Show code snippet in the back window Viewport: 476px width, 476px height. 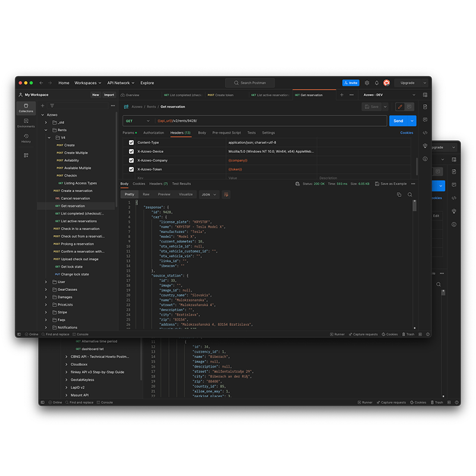click(x=454, y=198)
